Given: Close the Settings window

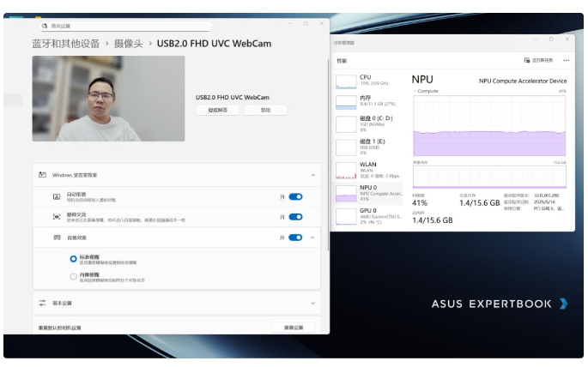Looking at the screenshot, I should point(321,23).
